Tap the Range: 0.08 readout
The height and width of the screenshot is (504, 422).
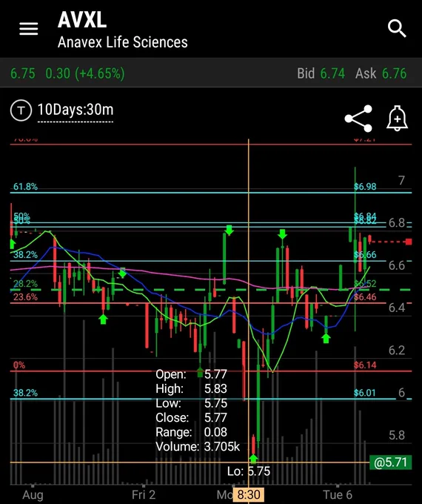pos(192,432)
